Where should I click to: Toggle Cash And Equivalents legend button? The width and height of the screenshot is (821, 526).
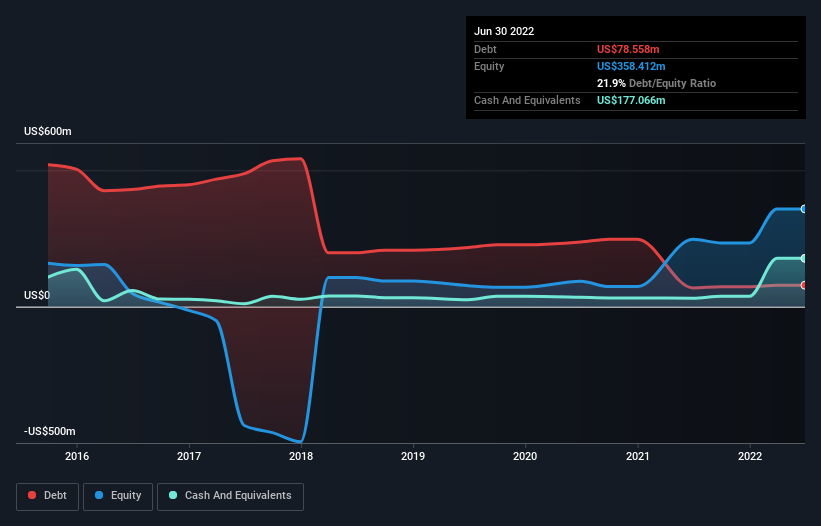[230, 496]
